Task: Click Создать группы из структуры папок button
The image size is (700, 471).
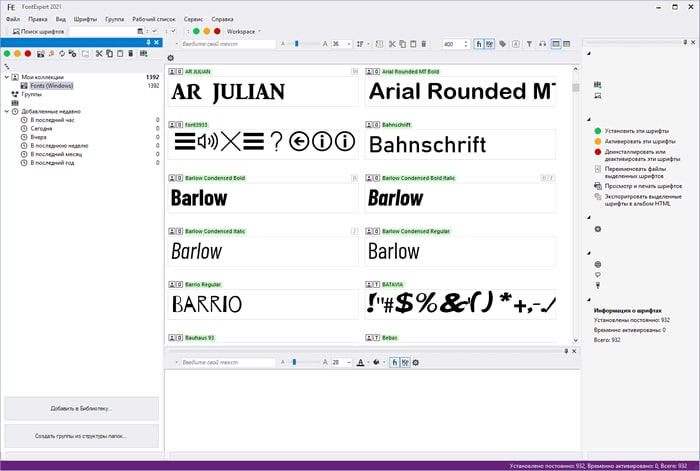Action: 81,436
